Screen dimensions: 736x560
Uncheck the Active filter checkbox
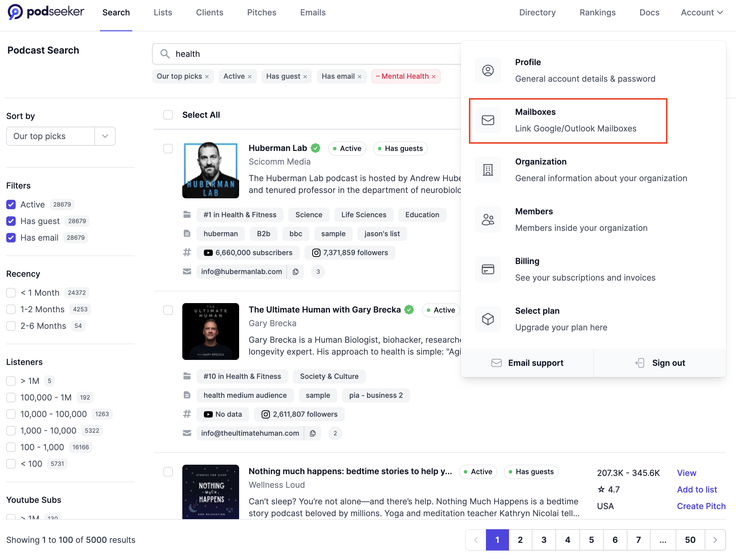point(11,204)
